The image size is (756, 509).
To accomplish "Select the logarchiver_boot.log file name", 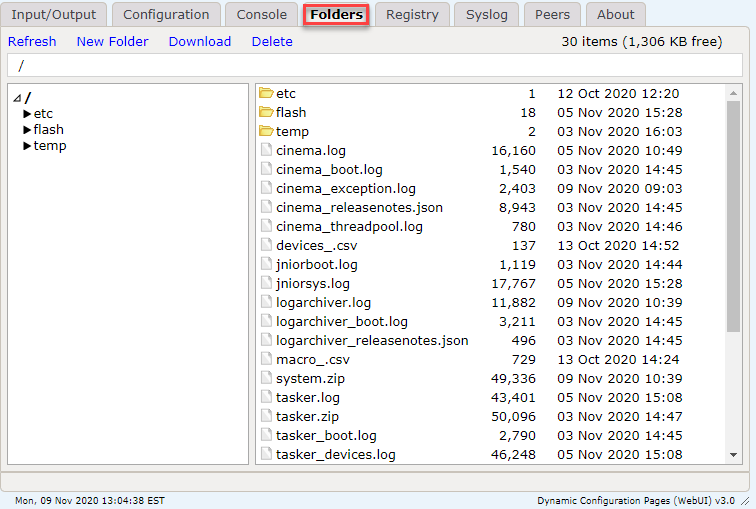I will pyautogui.click(x=341, y=321).
